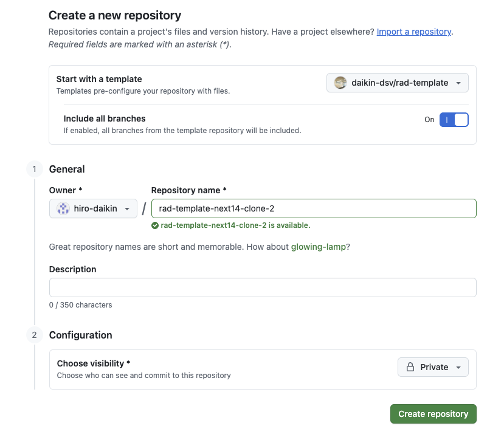Image resolution: width=504 pixels, height=440 pixels.
Task: Open the Import a repository link
Action: pyautogui.click(x=413, y=32)
